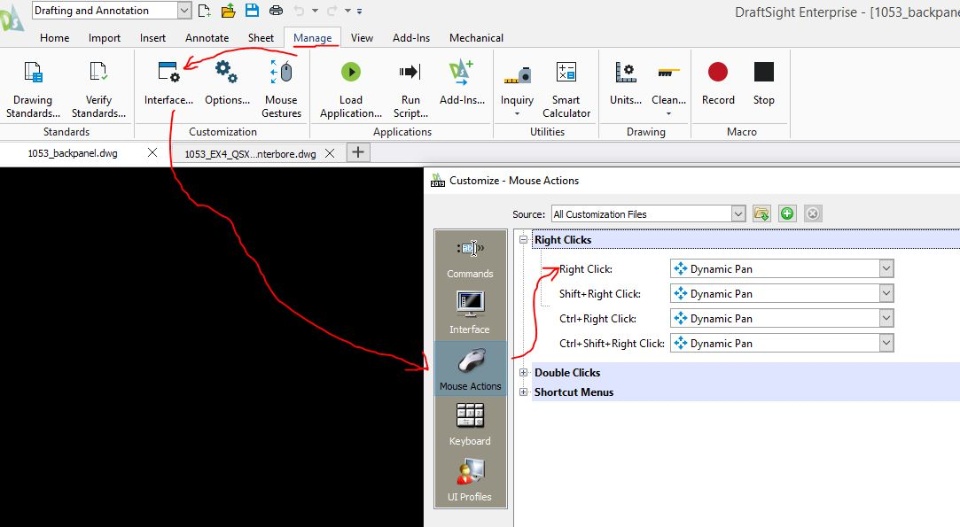Viewport: 960px width, 527px height.
Task: Switch to 1053_backpanel.dwg document tab
Action: coord(72,153)
